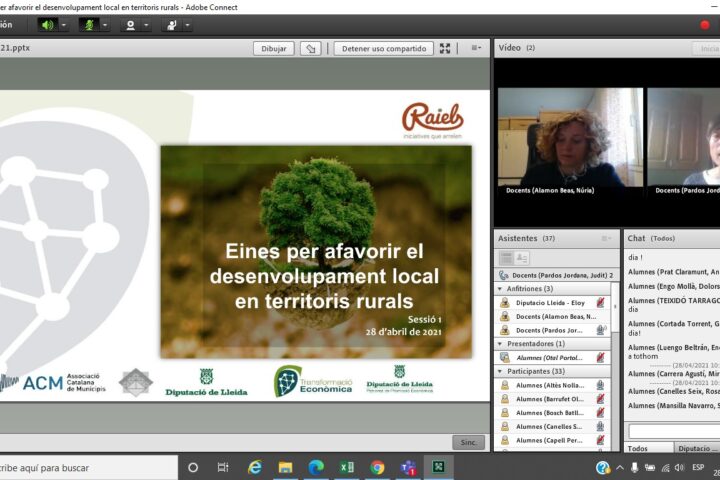Click the Sinc. button below the slide

(468, 442)
